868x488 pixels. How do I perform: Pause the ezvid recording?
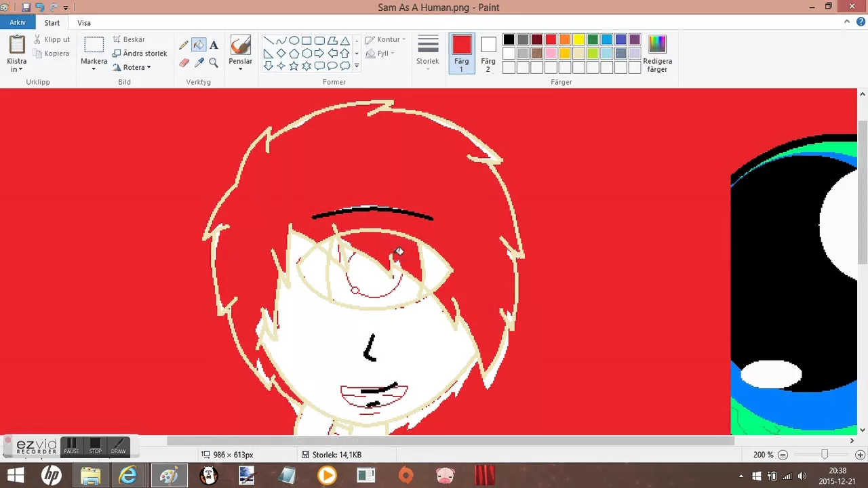pyautogui.click(x=71, y=446)
